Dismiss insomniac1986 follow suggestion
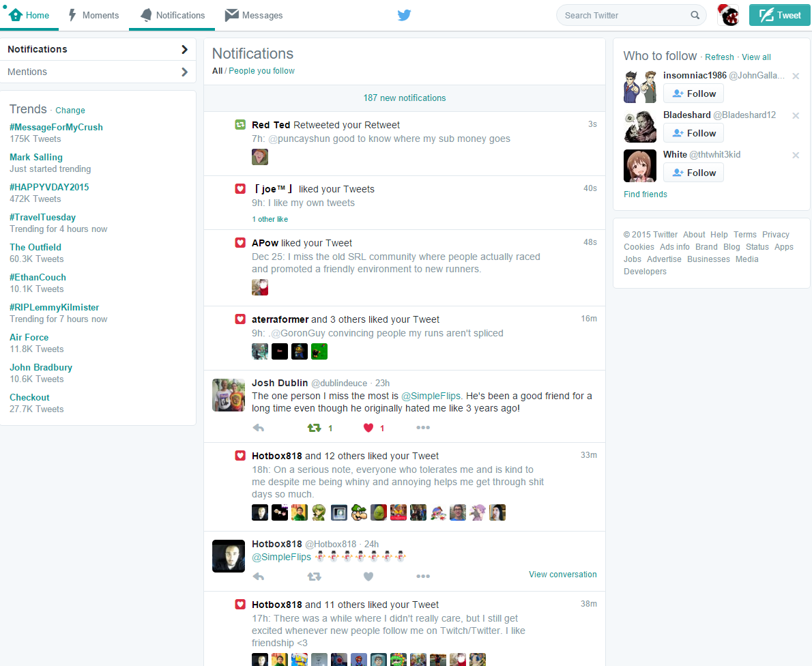812x666 pixels. pyautogui.click(x=796, y=76)
